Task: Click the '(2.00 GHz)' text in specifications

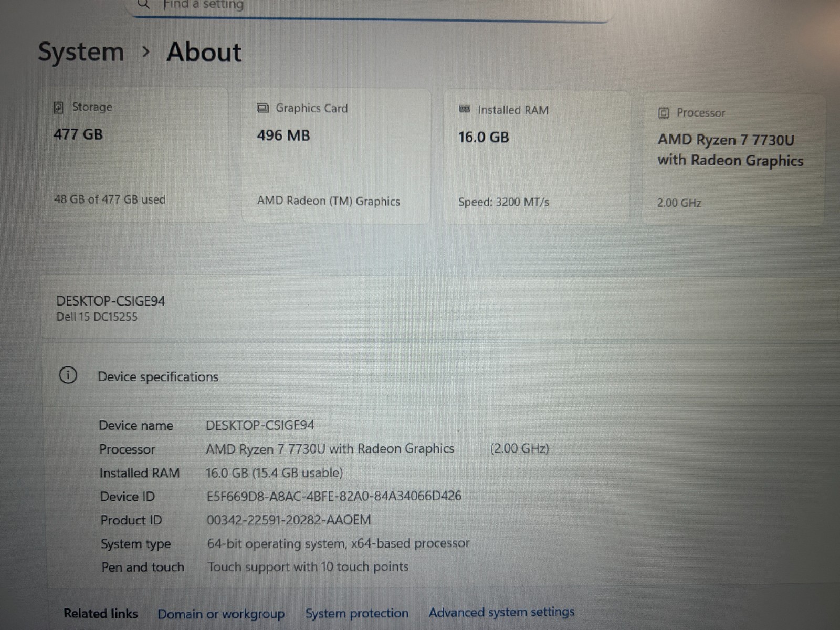Action: click(520, 449)
